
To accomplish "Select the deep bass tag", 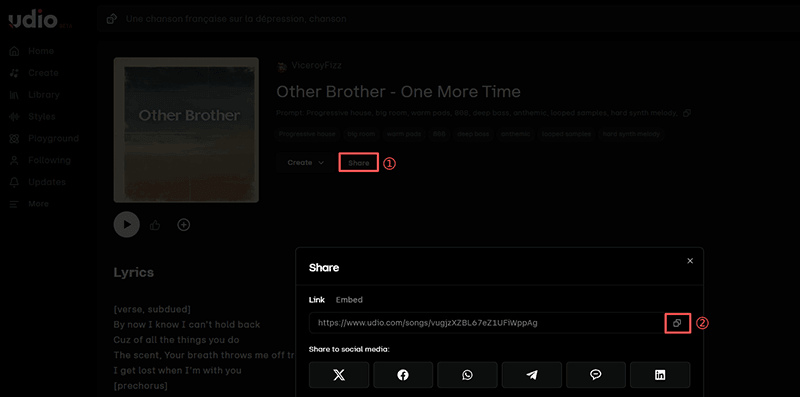I will pos(473,134).
